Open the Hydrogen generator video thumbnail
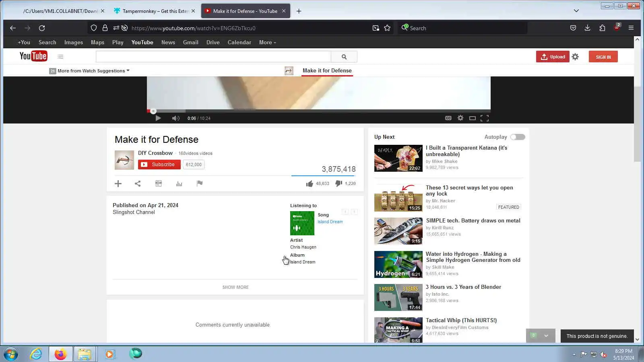This screenshot has height=362, width=644. pos(398,265)
